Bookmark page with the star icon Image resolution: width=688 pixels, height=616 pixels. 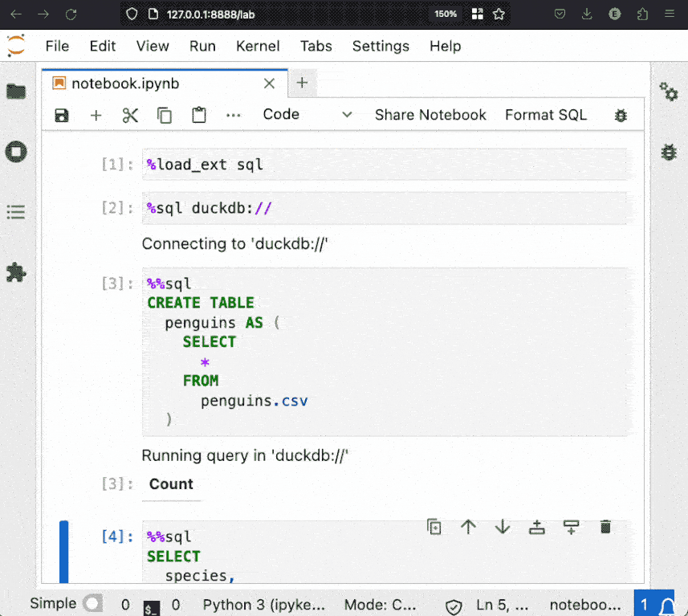tap(499, 14)
